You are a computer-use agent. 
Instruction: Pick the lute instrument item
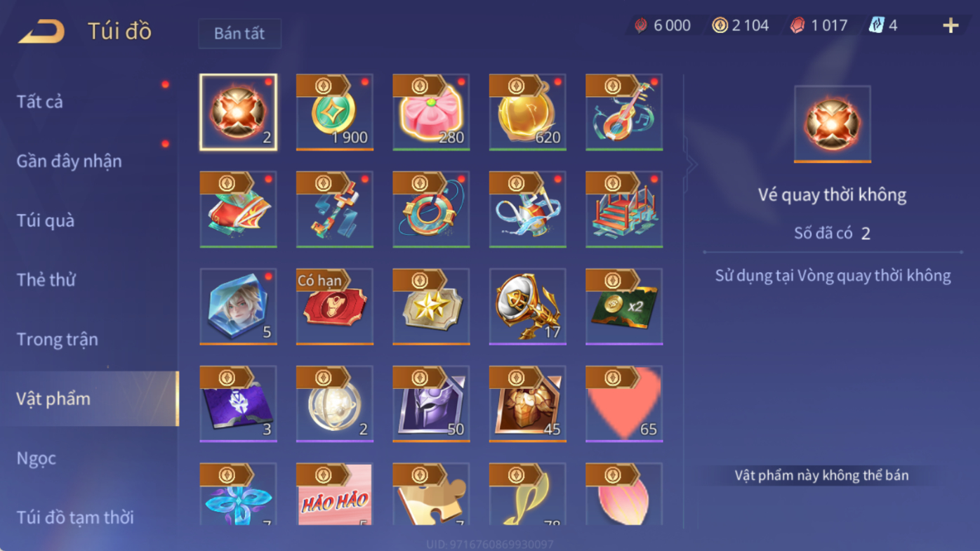coord(624,112)
